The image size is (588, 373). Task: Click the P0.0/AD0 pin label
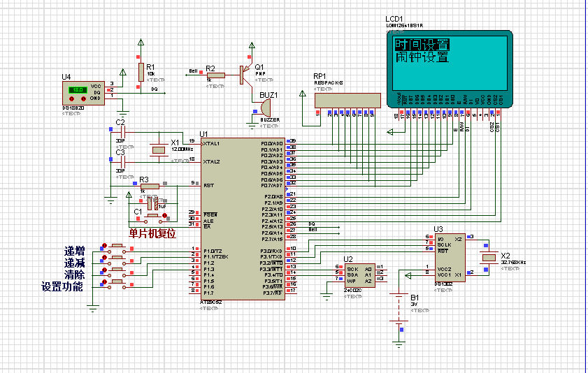[x=272, y=143]
